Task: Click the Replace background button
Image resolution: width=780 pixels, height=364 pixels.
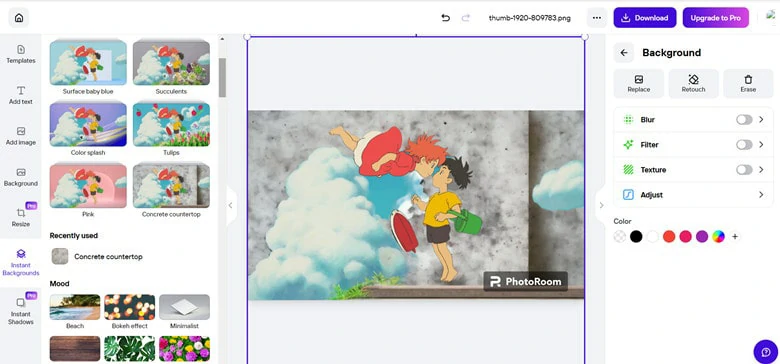Action: tap(639, 84)
